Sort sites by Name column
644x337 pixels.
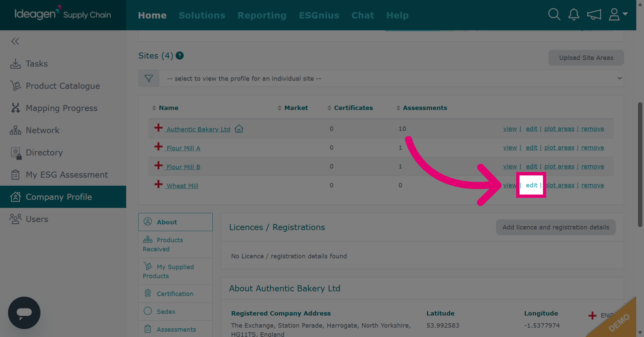pos(165,108)
